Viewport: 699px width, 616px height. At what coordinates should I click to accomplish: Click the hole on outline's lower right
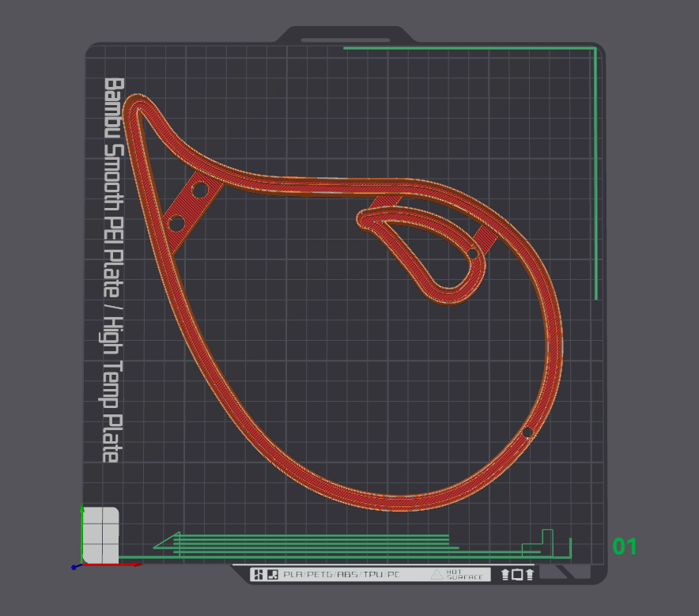point(527,433)
